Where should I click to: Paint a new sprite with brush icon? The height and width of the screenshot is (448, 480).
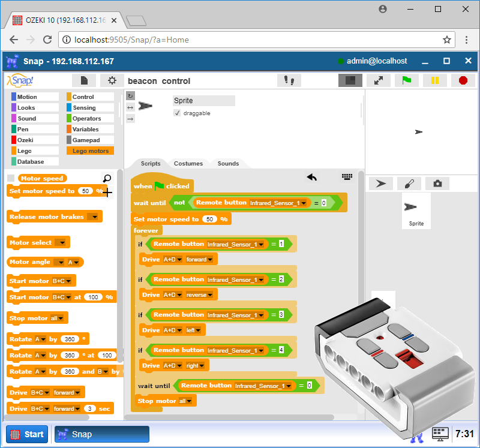[409, 184]
